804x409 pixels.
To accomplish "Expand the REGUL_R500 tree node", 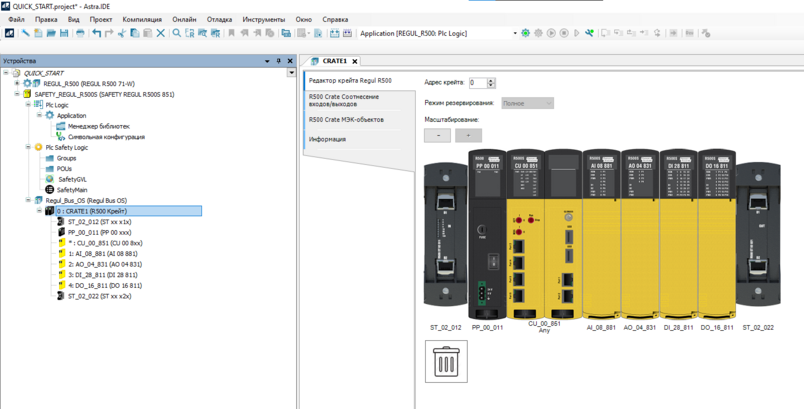I will (17, 84).
